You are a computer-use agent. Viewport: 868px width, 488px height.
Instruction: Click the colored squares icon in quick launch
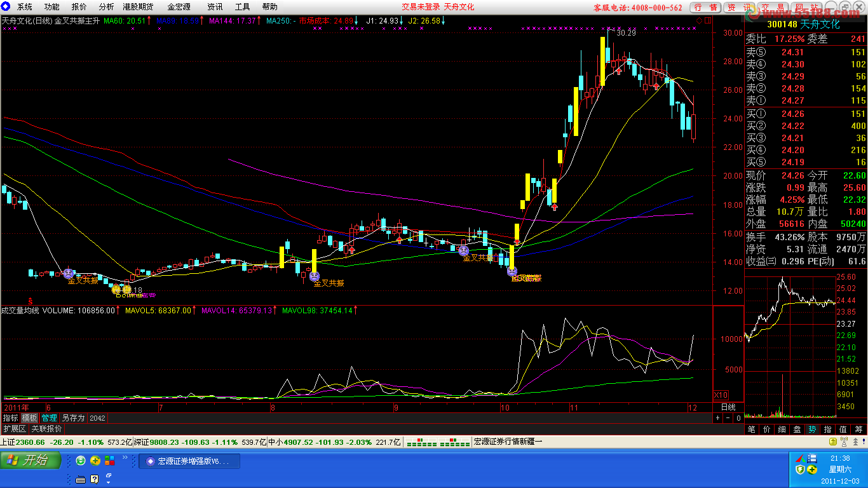coord(110,461)
